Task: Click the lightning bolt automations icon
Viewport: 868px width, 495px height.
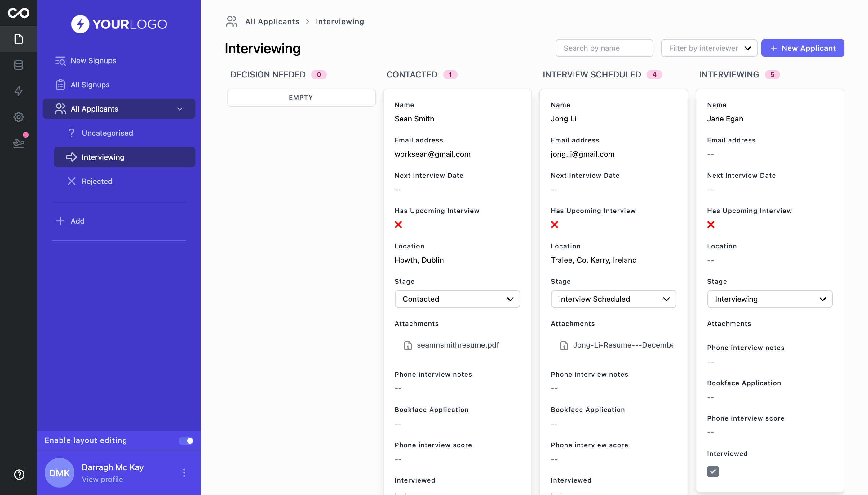Action: tap(18, 91)
